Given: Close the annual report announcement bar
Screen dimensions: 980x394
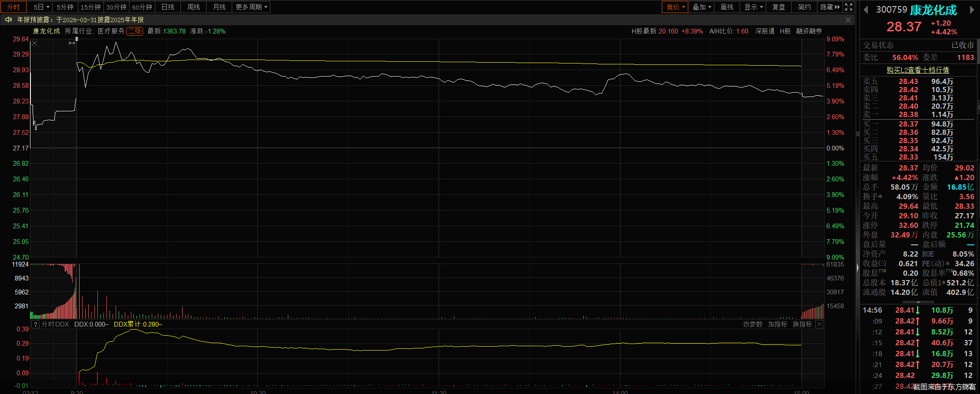Looking at the screenshot, I should click(x=848, y=20).
